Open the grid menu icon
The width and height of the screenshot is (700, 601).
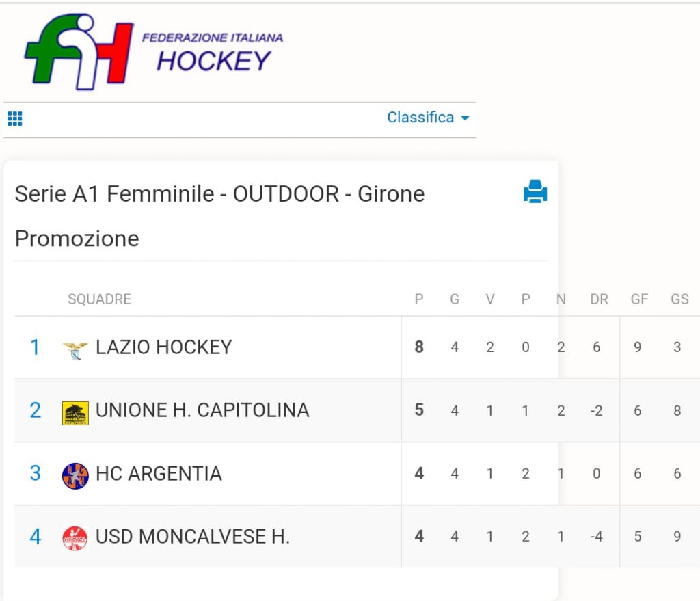15,118
